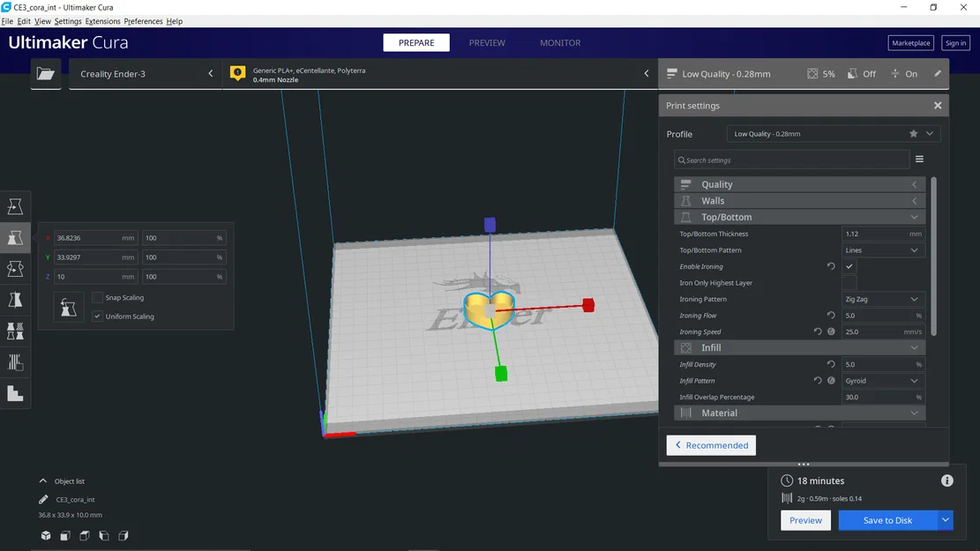Click the bottom toolbar plugin icon
The width and height of the screenshot is (980, 551).
click(x=15, y=393)
